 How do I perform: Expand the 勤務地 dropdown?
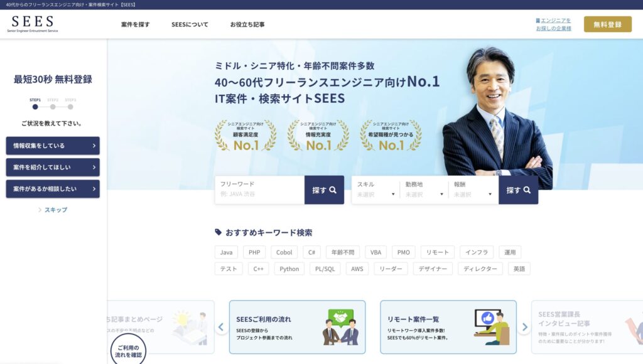pos(424,190)
